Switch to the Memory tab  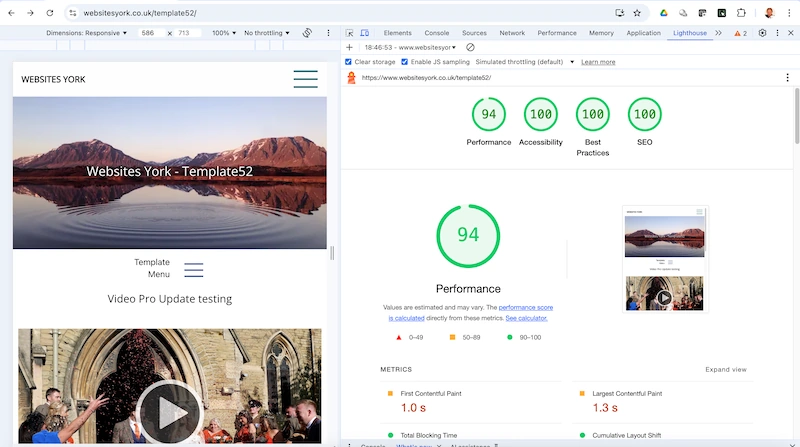[601, 33]
